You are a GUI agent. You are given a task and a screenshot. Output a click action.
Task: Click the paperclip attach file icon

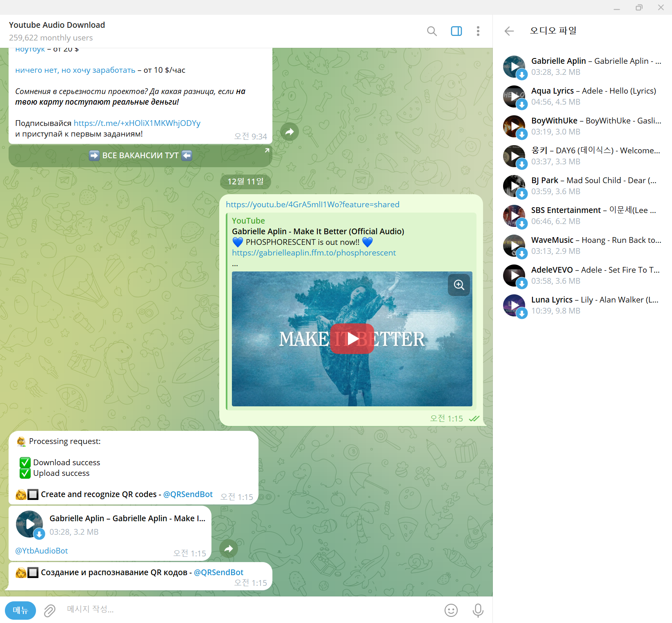tap(49, 610)
